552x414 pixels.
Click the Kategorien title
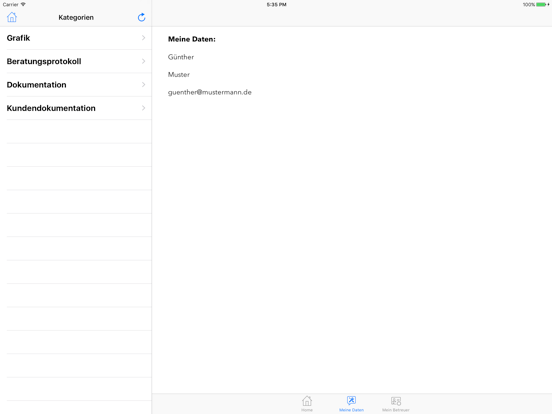coord(76,17)
